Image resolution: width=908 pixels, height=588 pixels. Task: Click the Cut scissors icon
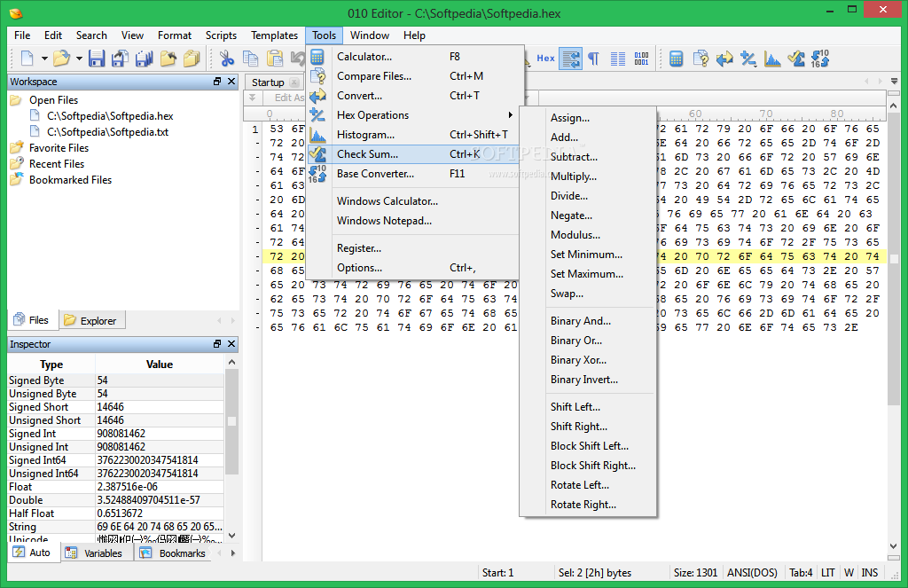point(227,58)
